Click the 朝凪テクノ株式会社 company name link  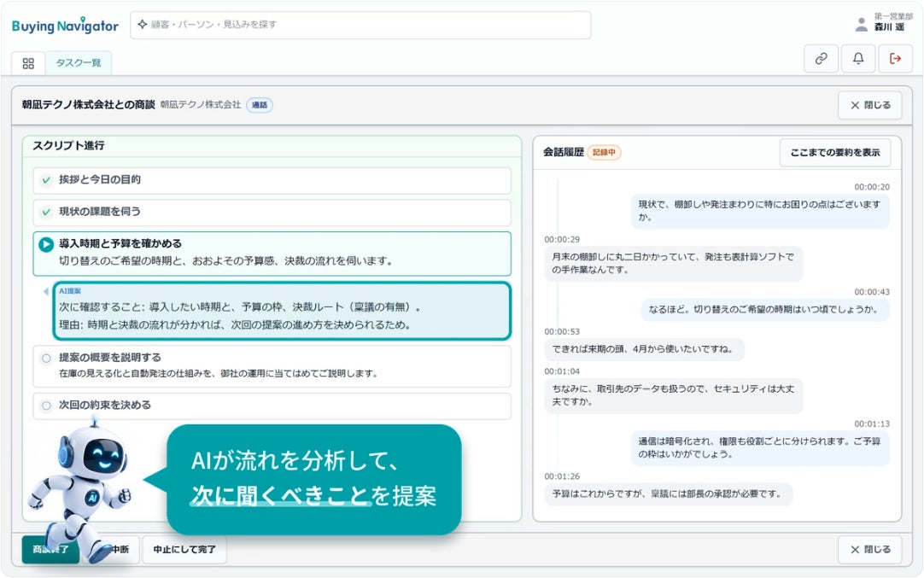[201, 105]
